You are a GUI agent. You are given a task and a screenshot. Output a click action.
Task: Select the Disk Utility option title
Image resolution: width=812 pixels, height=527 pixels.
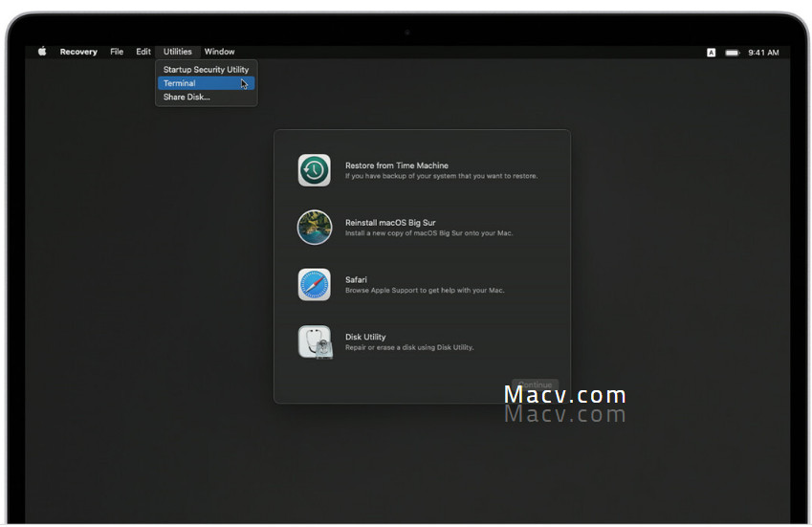[x=365, y=337]
